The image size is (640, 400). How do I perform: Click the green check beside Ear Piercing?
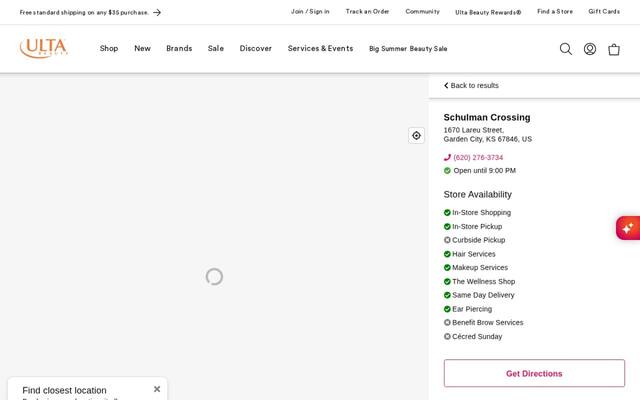pos(447,309)
